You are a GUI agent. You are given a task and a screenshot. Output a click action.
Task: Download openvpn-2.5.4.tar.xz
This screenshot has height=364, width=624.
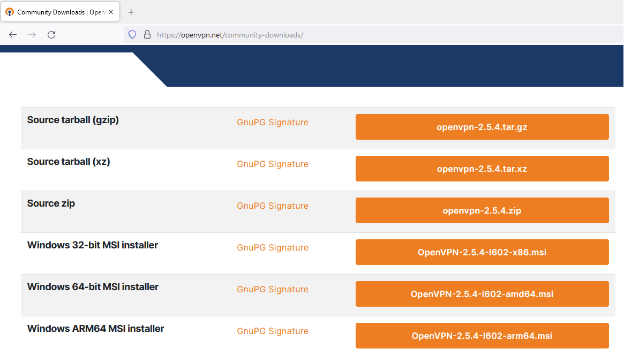click(482, 169)
